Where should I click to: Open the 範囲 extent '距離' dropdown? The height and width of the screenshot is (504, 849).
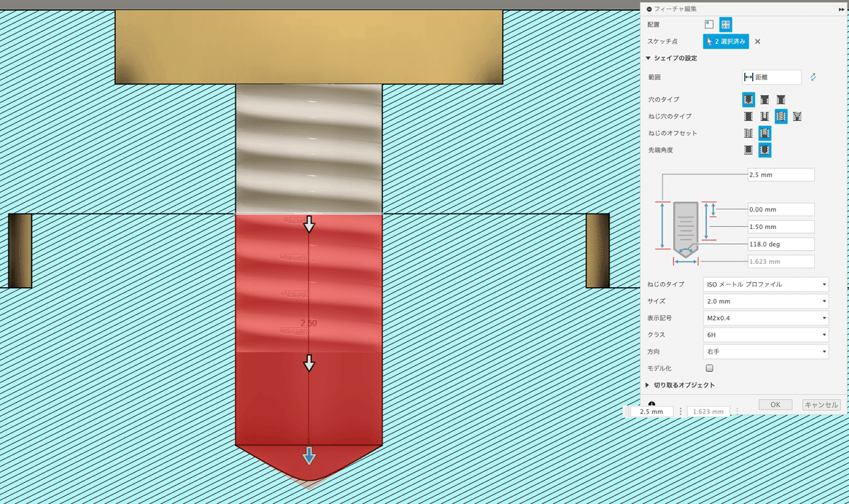[771, 77]
